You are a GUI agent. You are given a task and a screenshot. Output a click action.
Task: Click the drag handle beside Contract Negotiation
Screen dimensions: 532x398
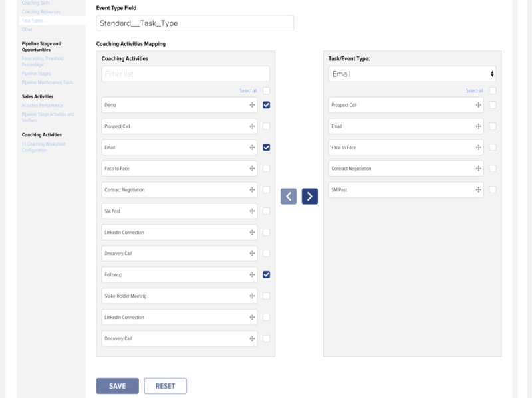(x=251, y=189)
